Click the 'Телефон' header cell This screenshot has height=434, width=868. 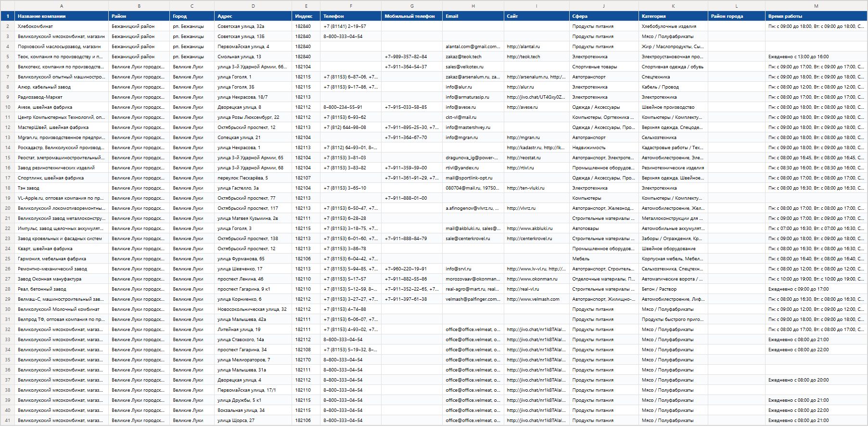tap(351, 16)
